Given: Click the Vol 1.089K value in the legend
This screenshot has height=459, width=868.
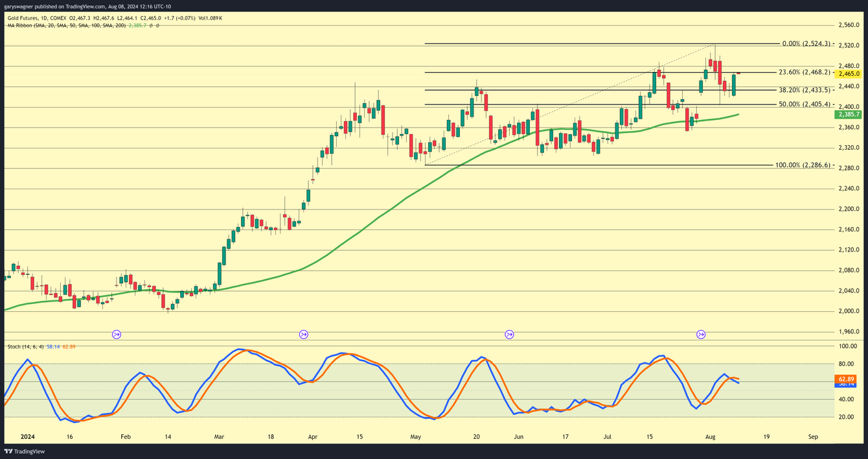Looking at the screenshot, I should [x=212, y=18].
